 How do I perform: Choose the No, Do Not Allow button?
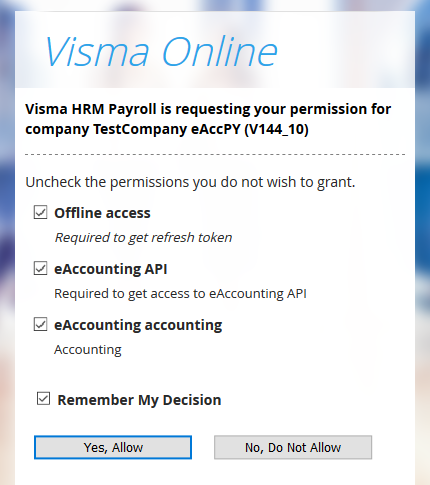[x=293, y=447]
